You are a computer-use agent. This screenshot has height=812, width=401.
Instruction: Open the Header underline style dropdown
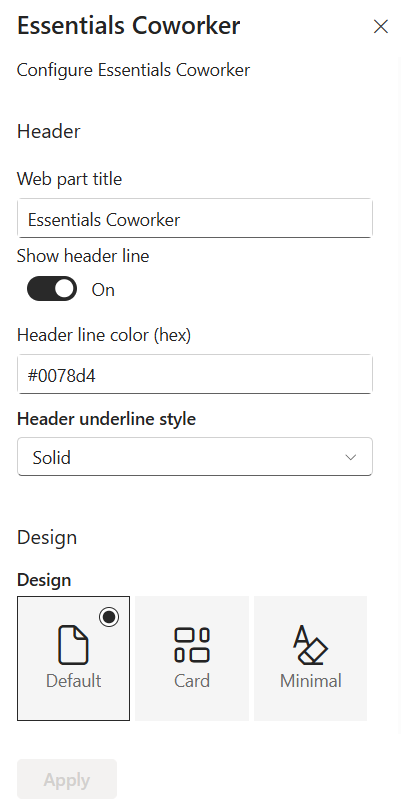[x=195, y=457]
